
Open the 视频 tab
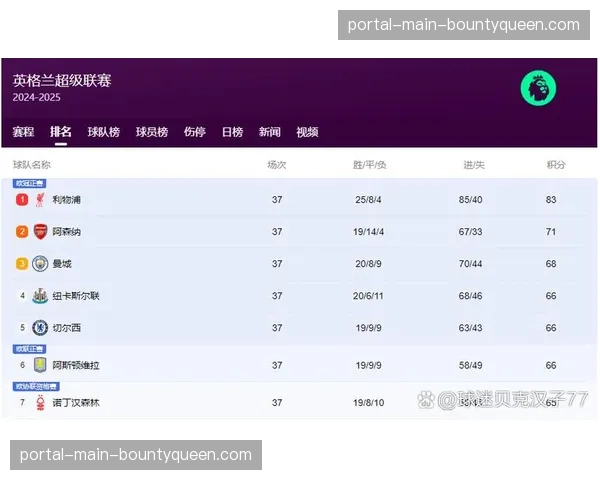tap(307, 132)
